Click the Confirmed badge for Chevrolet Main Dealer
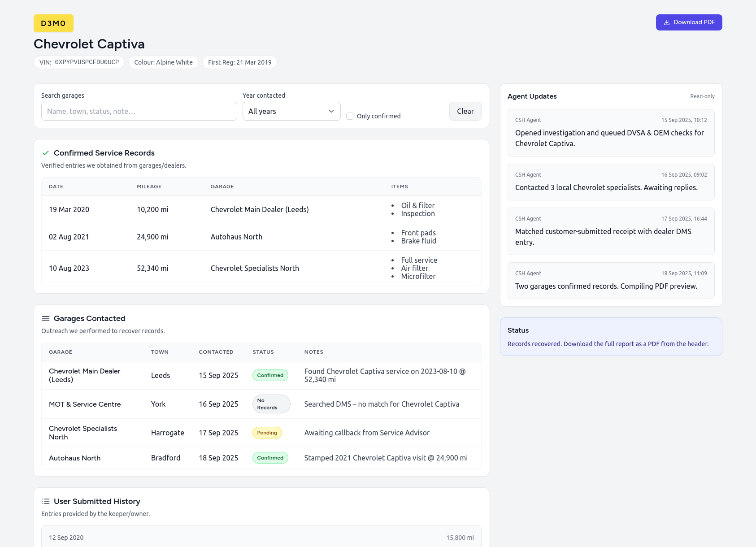This screenshot has height=547, width=756. pyautogui.click(x=270, y=375)
